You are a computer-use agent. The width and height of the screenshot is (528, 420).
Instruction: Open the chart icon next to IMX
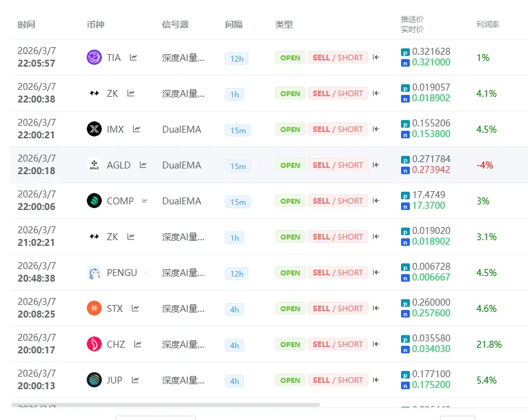click(136, 129)
